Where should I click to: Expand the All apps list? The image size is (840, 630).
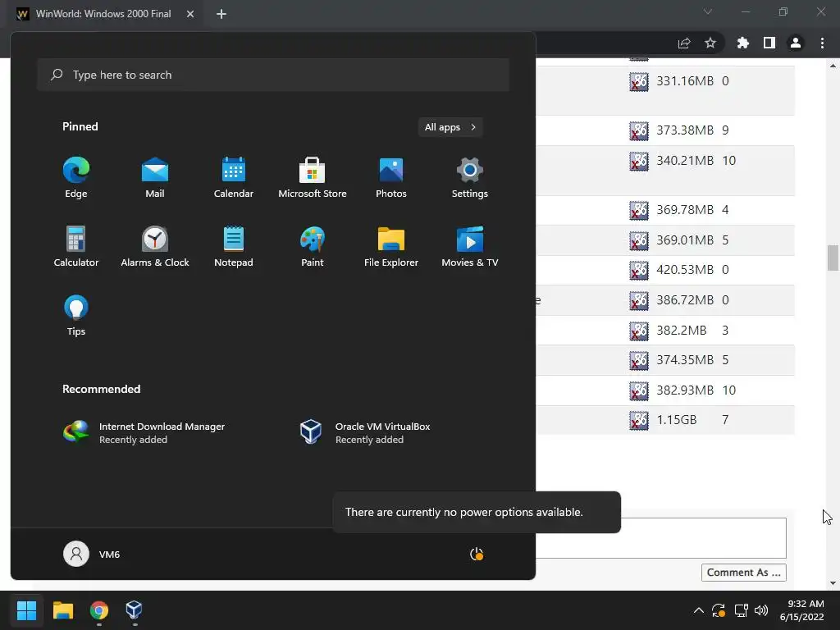click(450, 127)
